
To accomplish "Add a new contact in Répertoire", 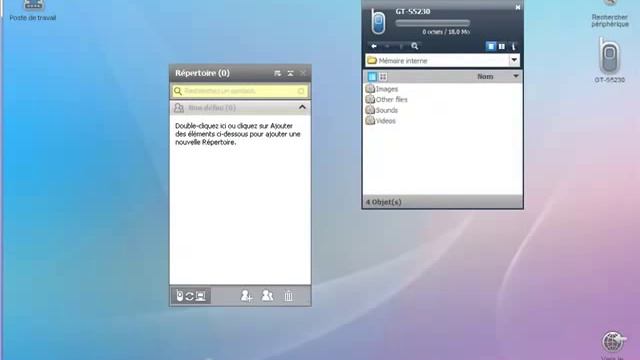I will pyautogui.click(x=246, y=296).
